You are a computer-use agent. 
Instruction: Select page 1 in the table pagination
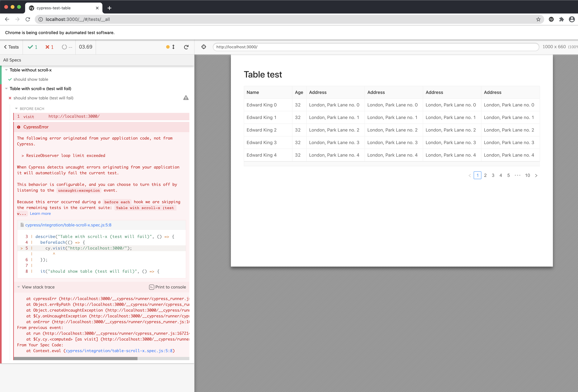478,175
